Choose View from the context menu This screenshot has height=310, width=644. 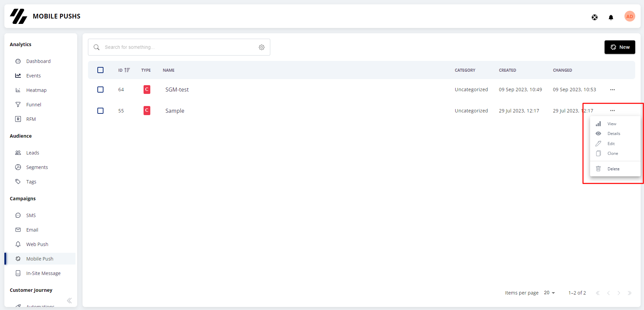[x=615, y=124]
